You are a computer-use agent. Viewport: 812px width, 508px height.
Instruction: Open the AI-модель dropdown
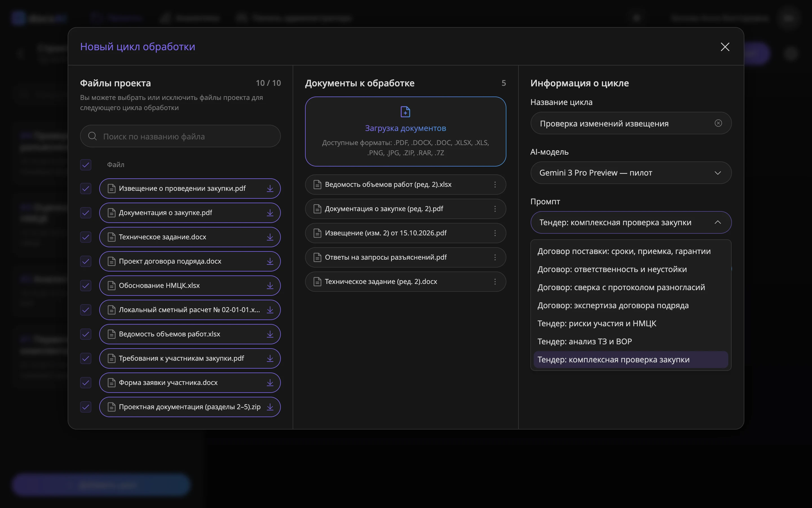[x=631, y=173]
